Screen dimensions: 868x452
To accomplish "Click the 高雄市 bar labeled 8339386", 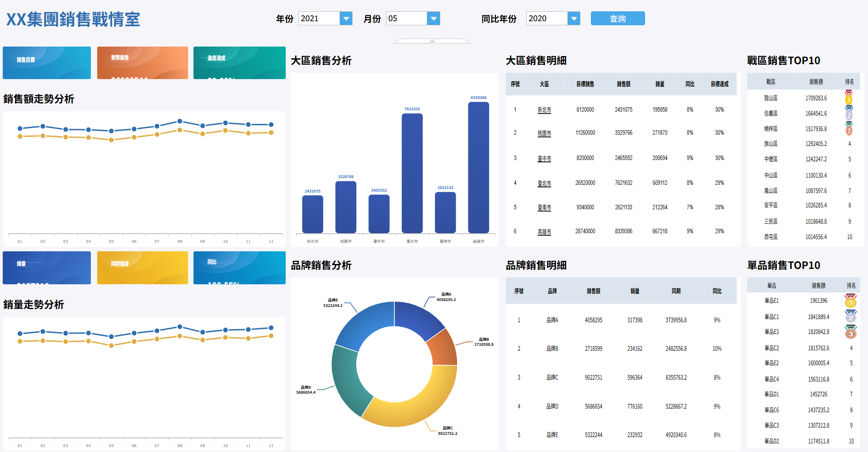I will click(x=478, y=168).
